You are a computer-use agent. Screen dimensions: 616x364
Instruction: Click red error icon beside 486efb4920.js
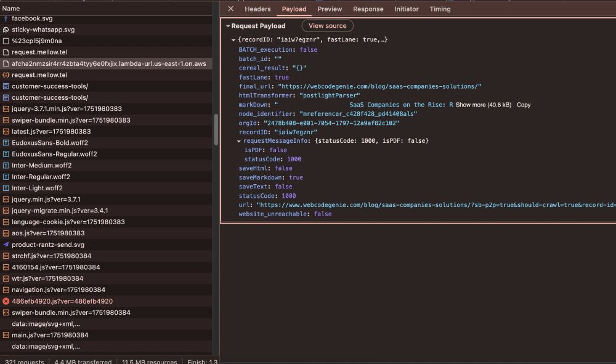(6, 301)
